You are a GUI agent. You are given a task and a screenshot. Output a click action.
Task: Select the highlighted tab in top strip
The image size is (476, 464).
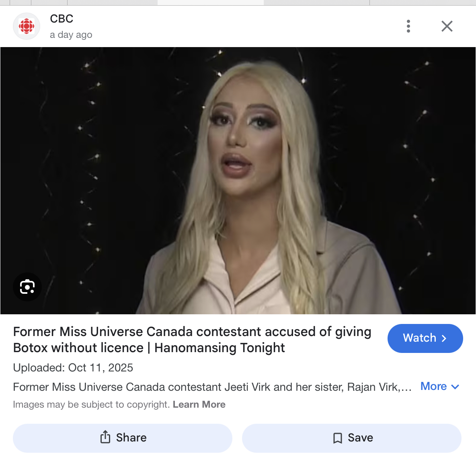(210, 2)
